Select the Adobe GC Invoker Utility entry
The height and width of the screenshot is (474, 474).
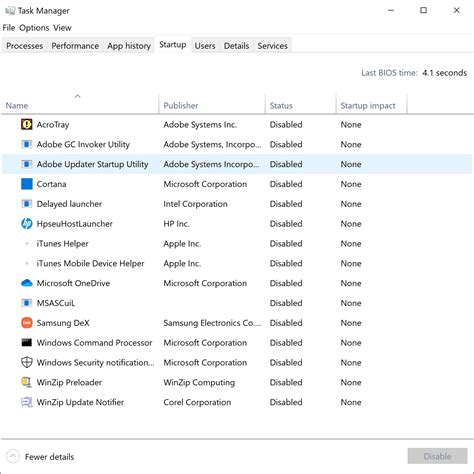click(83, 144)
